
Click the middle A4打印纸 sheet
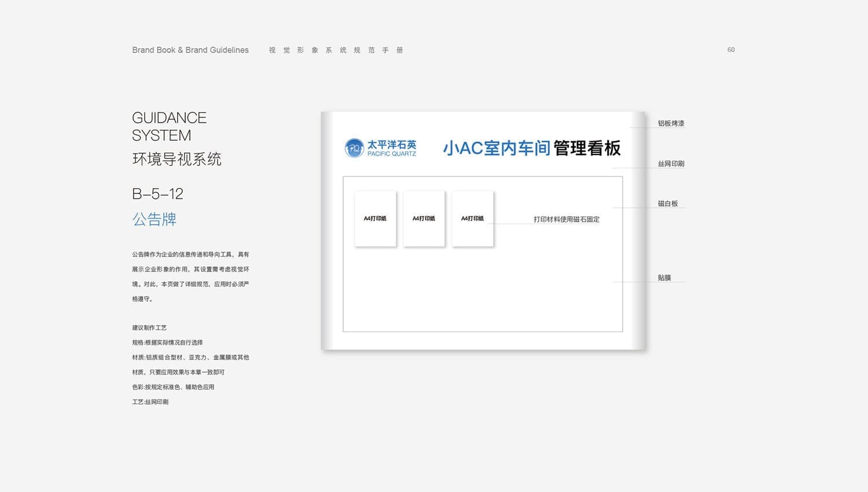click(x=424, y=219)
